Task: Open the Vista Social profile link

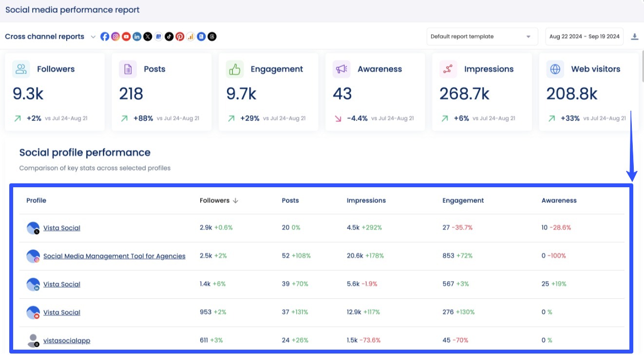Action: tap(61, 228)
